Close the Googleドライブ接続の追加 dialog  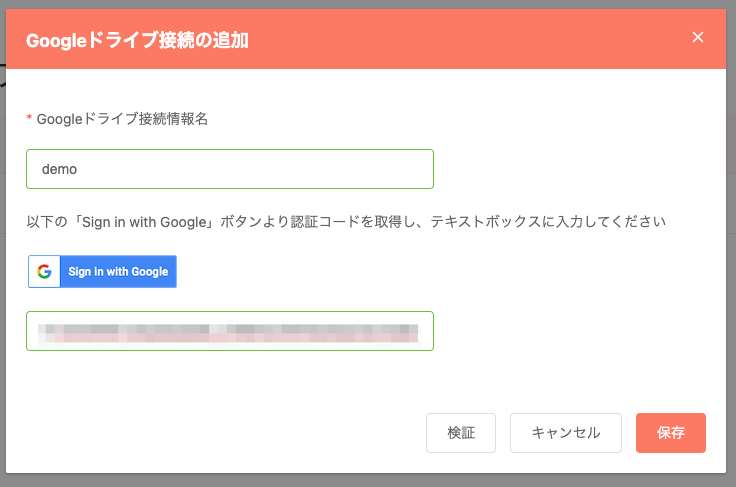(x=698, y=37)
